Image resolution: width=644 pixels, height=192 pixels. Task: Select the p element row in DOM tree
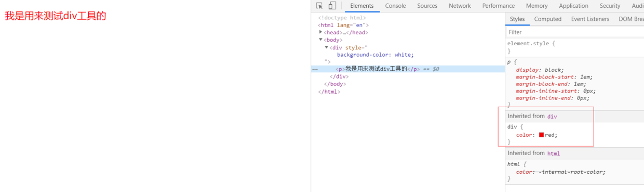[408, 69]
